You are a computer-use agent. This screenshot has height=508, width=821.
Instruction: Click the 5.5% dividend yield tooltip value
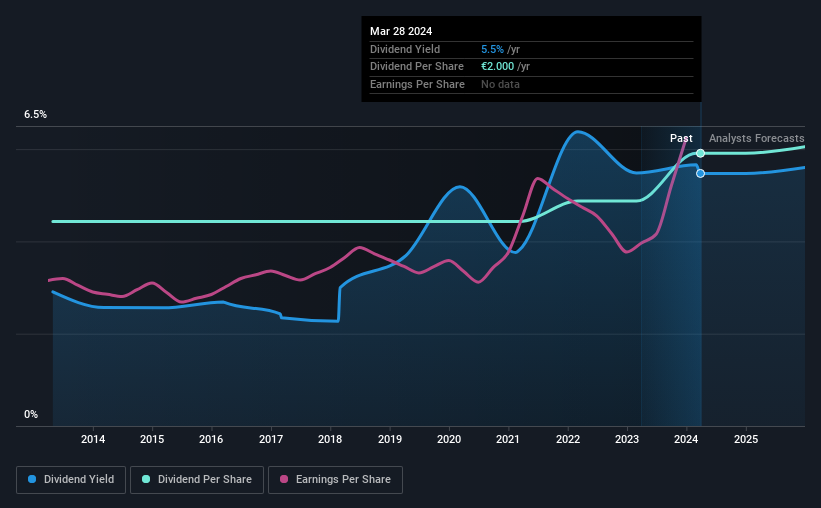[x=492, y=49]
